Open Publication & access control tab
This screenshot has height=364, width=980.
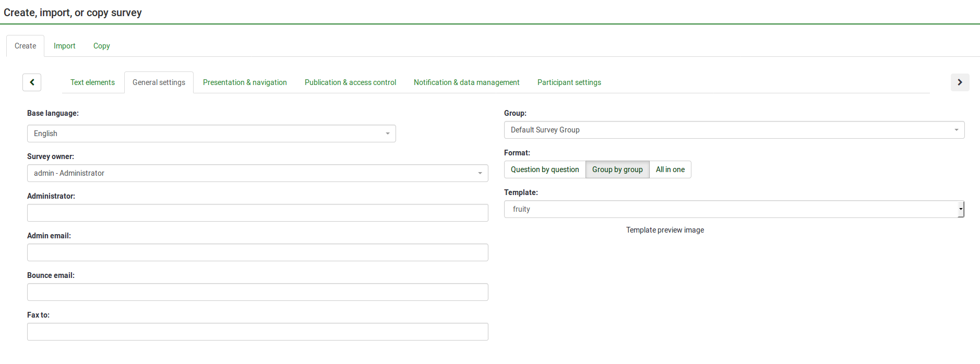(x=350, y=82)
